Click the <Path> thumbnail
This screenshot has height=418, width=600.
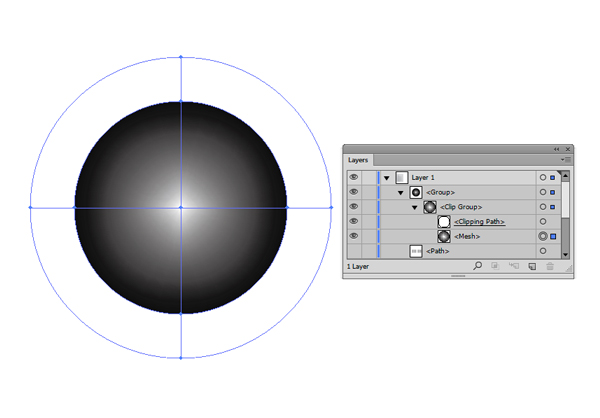[x=416, y=251]
